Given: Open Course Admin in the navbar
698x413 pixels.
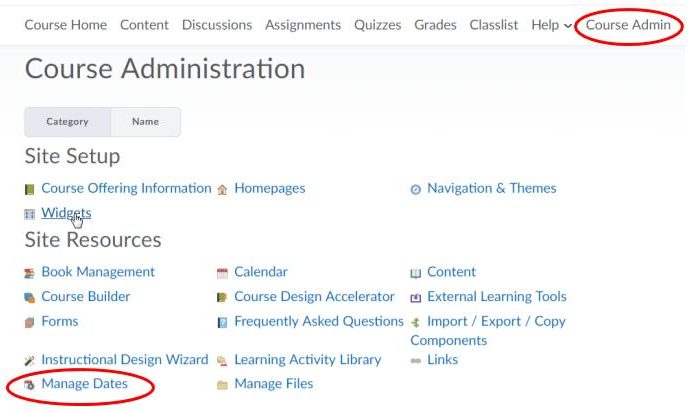Looking at the screenshot, I should click(x=628, y=25).
